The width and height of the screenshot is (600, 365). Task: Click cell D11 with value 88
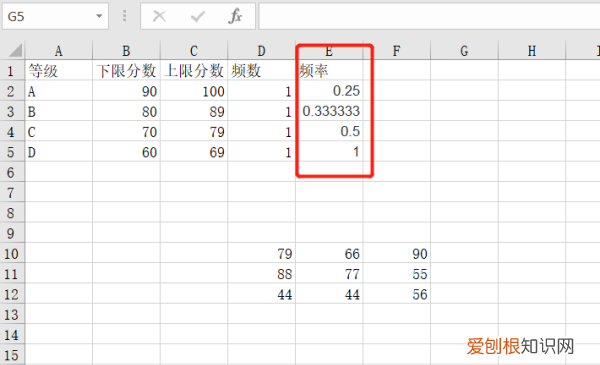(x=261, y=274)
